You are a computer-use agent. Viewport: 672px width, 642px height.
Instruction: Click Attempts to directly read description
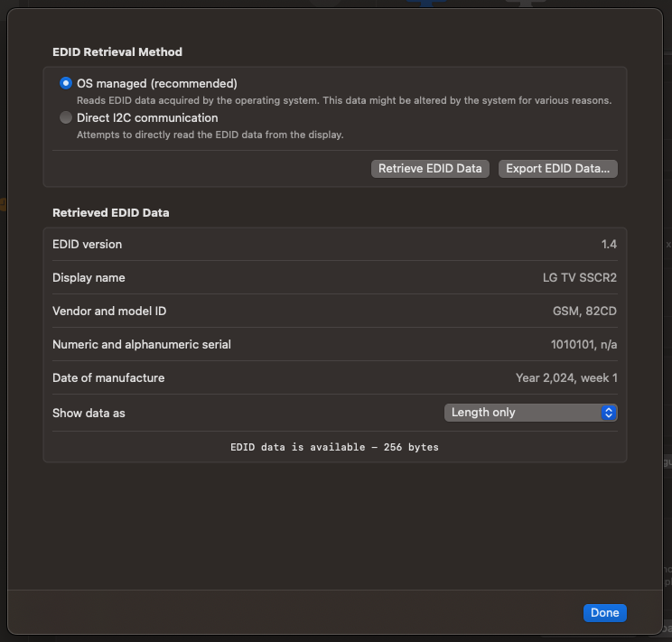pos(210,135)
